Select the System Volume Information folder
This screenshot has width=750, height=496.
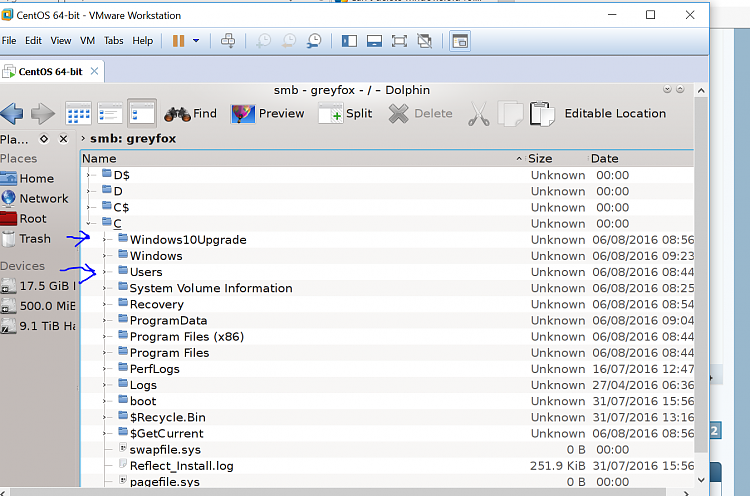point(210,288)
